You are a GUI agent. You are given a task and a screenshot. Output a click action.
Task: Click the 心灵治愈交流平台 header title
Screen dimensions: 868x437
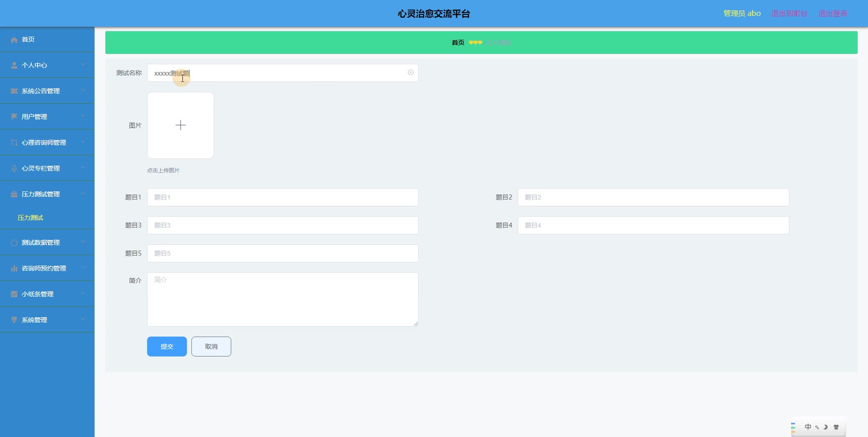pyautogui.click(x=434, y=14)
